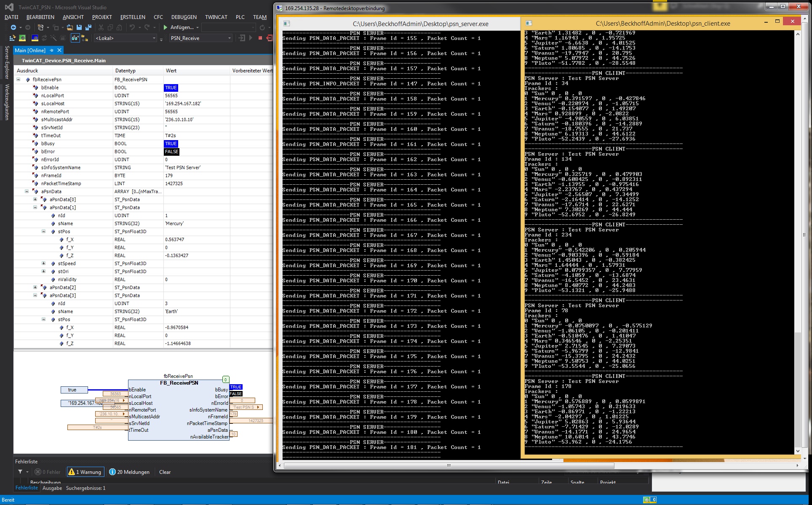Open the TWINCAT menu
812x505 pixels.
[216, 17]
